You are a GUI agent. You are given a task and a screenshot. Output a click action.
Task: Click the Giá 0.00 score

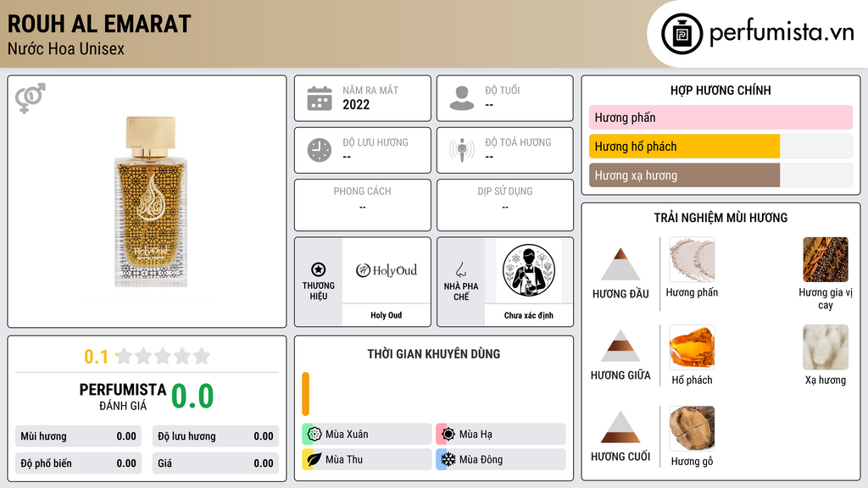point(215,463)
